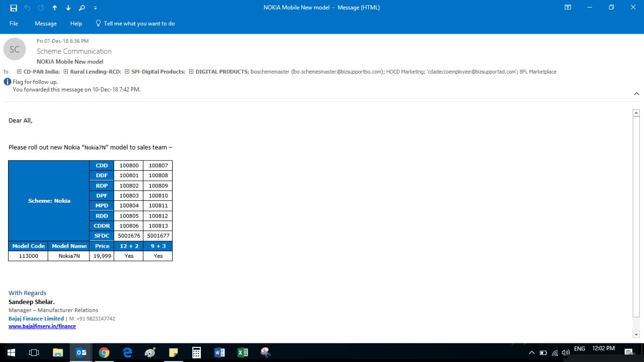Go to the next item using down arrow
The height and width of the screenshot is (362, 644).
(68, 8)
